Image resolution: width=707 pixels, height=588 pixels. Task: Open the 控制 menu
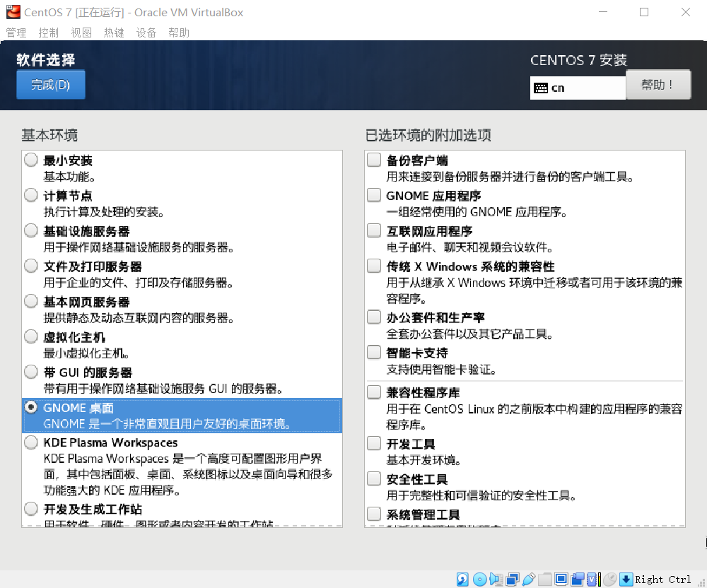49,33
